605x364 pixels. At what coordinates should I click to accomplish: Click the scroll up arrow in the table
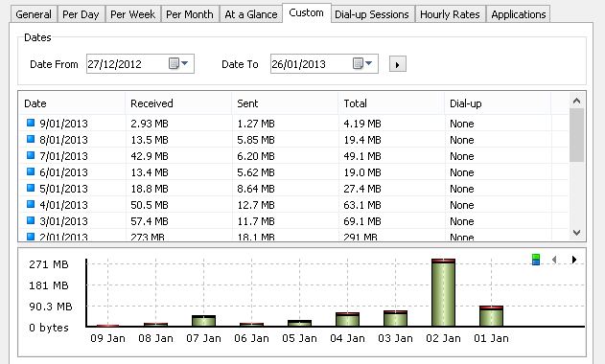(577, 101)
